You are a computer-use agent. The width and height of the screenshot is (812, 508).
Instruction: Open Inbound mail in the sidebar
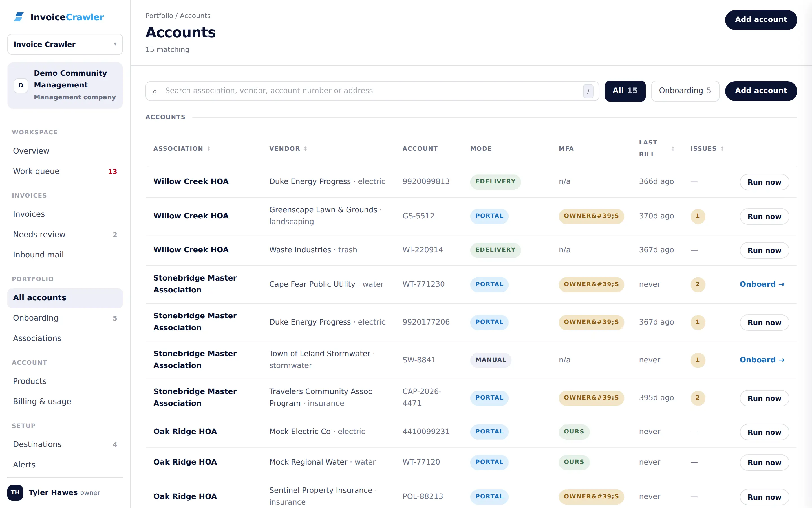coord(65,255)
